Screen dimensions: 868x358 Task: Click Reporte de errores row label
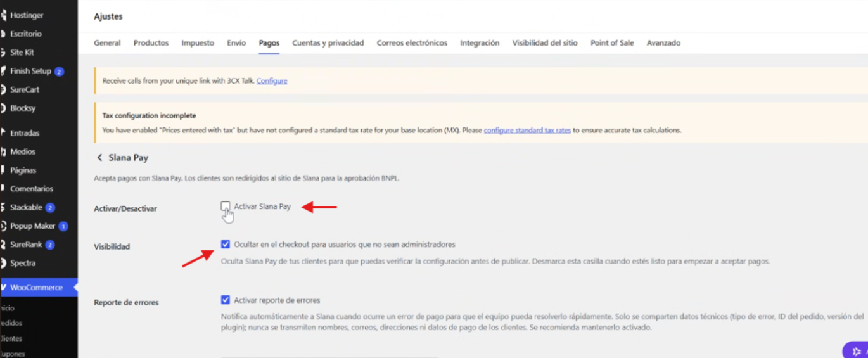[x=126, y=302]
